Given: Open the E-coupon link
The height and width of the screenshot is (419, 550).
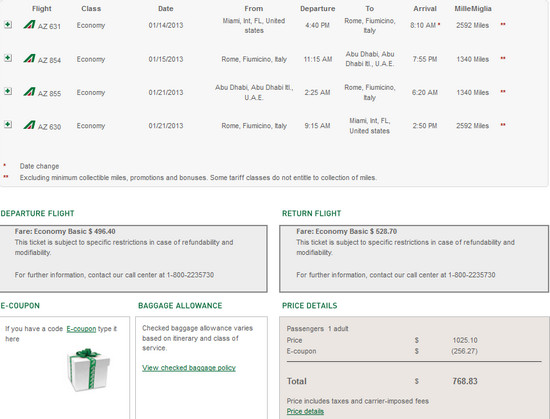Looking at the screenshot, I should (x=81, y=329).
